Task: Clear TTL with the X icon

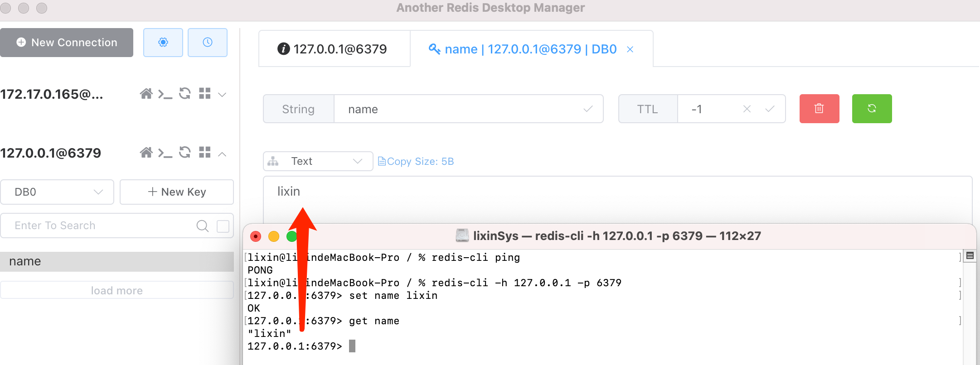Action: point(747,109)
